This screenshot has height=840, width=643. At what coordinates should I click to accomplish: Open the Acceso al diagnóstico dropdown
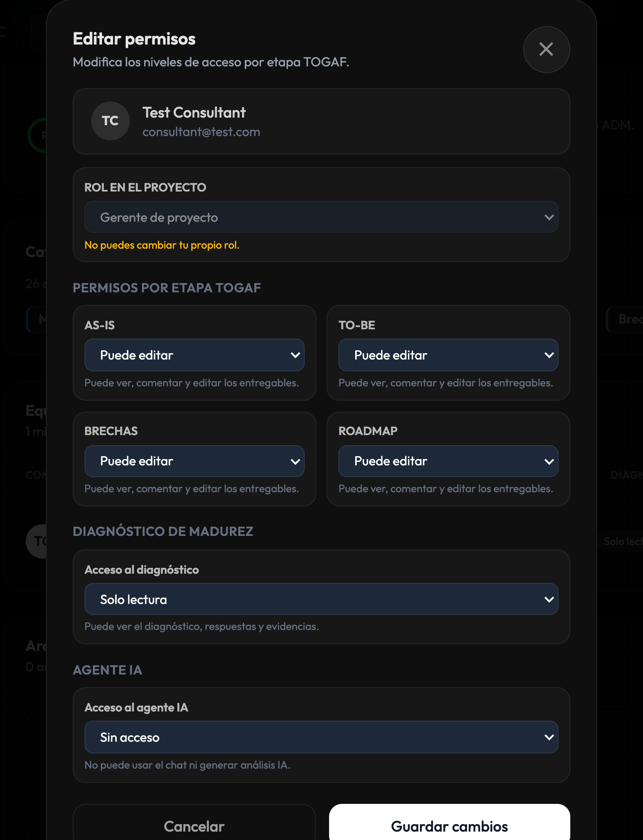321,599
